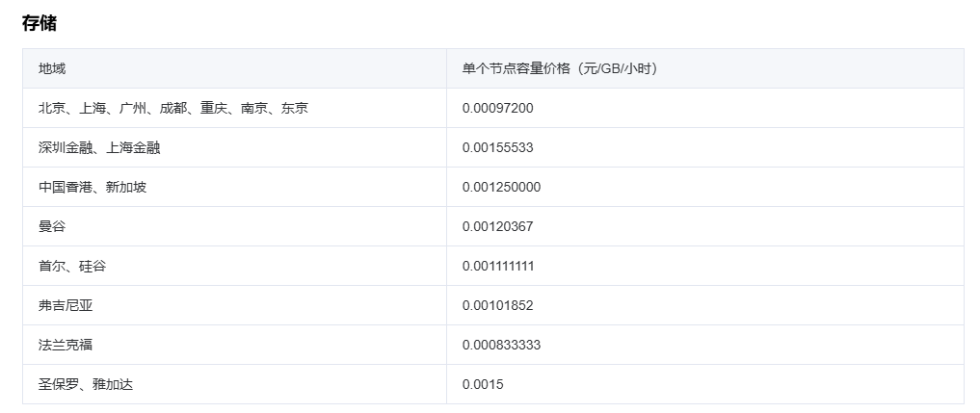Select the price value 0.0015
The height and width of the screenshot is (413, 980).
pyautogui.click(x=483, y=384)
